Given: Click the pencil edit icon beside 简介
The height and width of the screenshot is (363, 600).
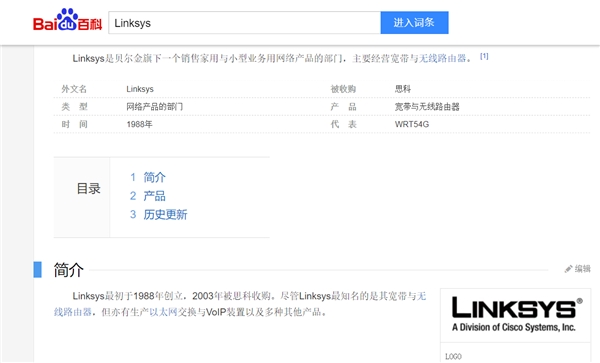Looking at the screenshot, I should pos(568,269).
